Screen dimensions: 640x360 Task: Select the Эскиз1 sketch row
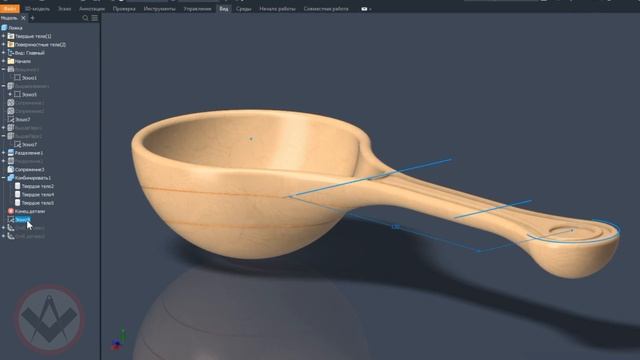[x=26, y=78]
